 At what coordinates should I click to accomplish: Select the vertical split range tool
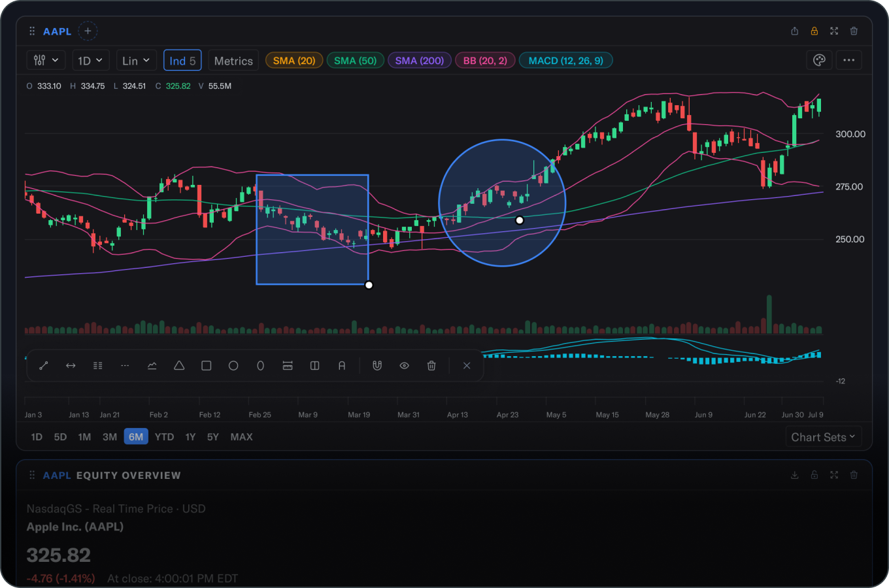point(315,366)
